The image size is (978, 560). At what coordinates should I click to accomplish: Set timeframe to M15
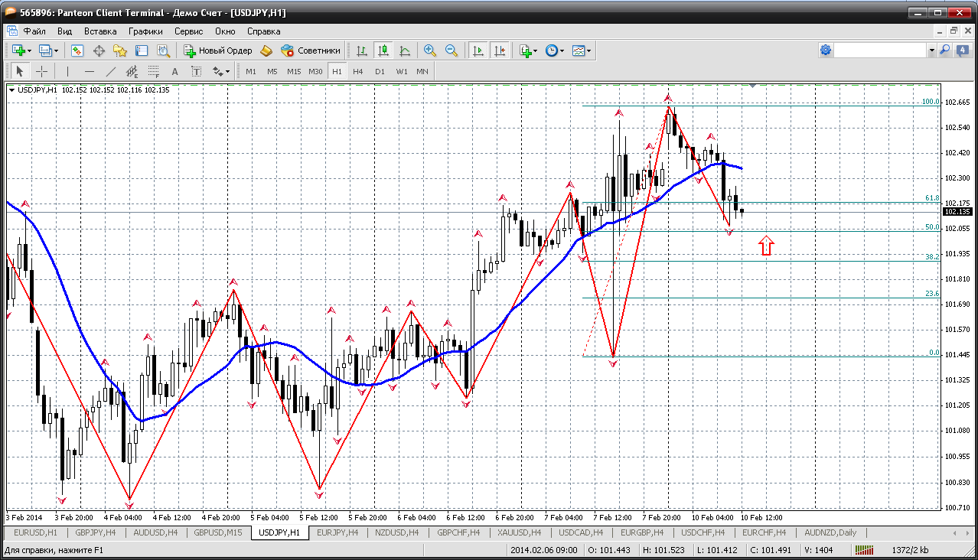[294, 71]
